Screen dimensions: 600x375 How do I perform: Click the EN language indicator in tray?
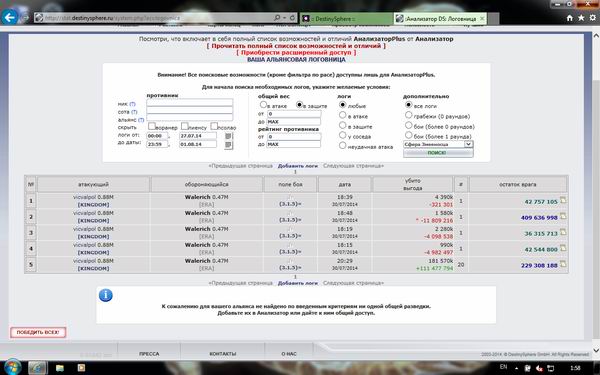504,367
